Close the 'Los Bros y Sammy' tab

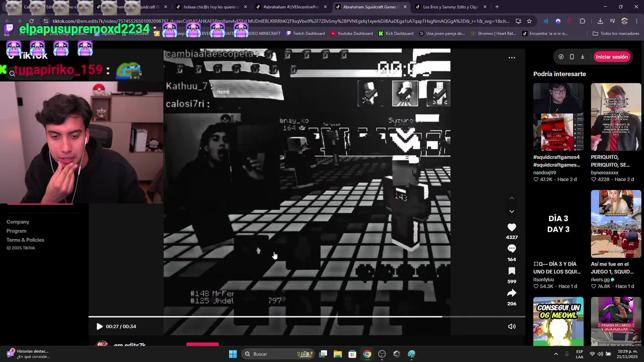(485, 7)
